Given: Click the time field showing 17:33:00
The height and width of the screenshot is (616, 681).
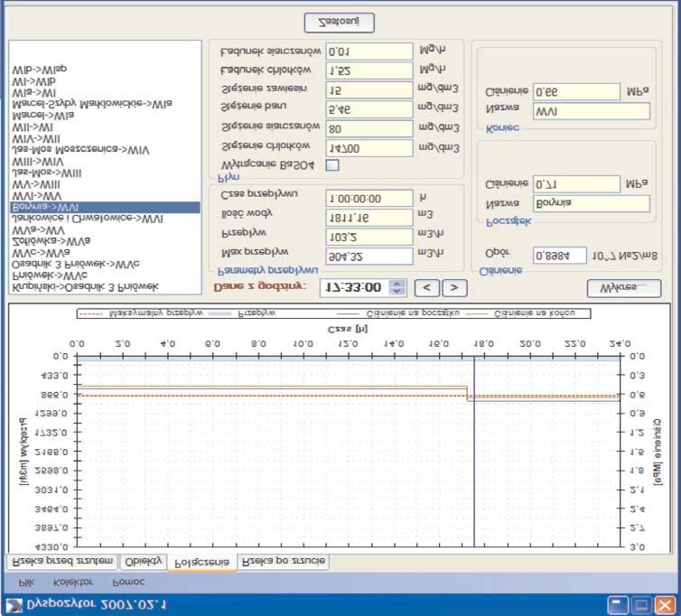Looking at the screenshot, I should coord(355,287).
